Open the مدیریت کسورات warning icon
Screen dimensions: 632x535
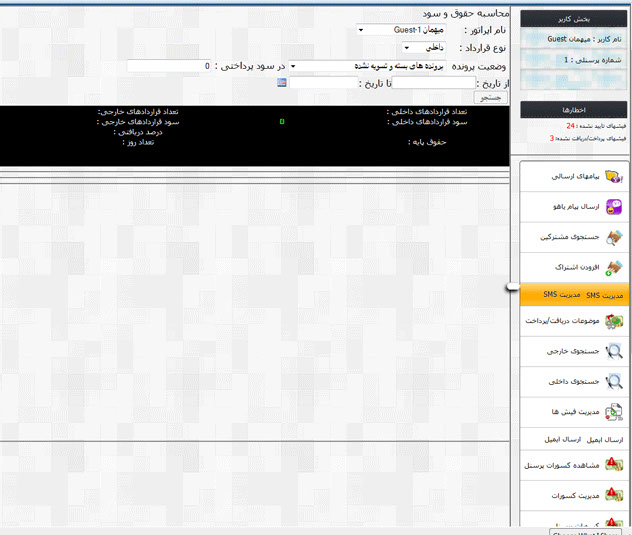coord(614,495)
